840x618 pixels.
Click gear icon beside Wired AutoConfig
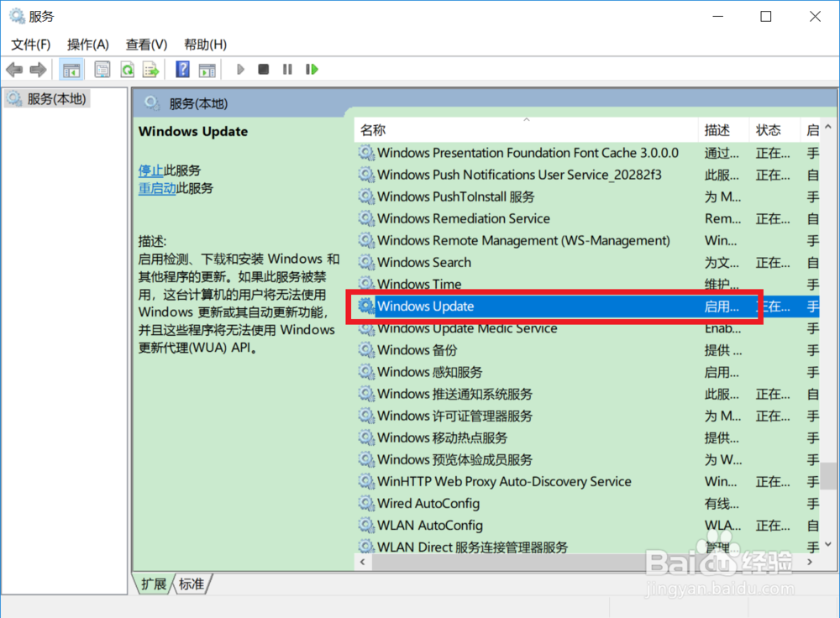[366, 503]
